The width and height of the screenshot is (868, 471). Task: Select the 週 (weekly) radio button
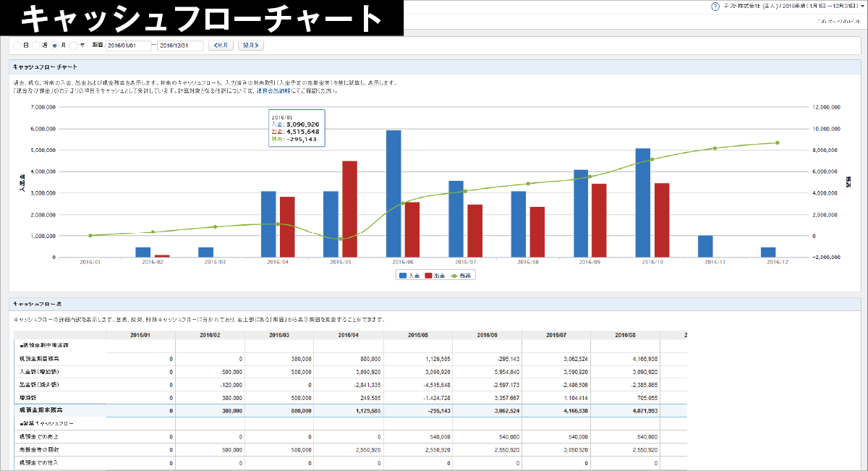(x=36, y=46)
